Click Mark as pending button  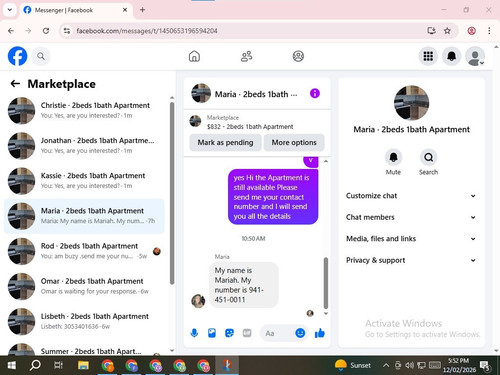225,143
